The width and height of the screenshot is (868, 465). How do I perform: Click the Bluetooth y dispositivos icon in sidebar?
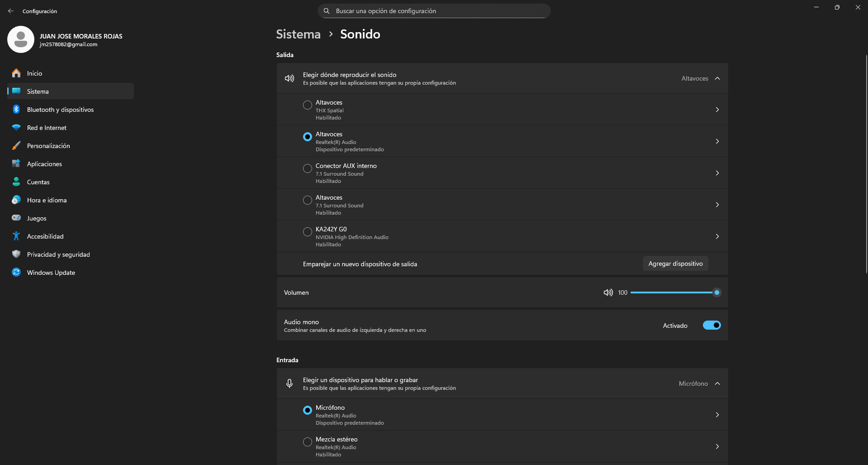(x=16, y=109)
